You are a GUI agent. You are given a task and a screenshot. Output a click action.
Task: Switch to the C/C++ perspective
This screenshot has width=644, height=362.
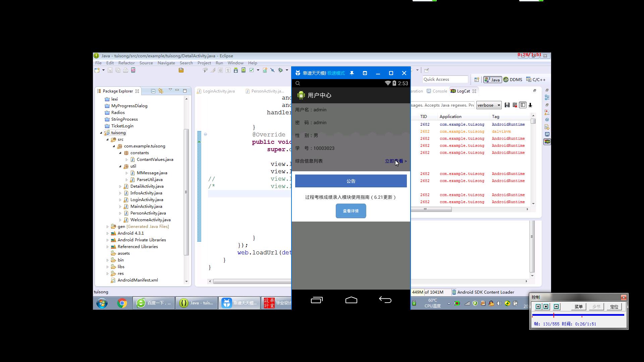[536, 79]
